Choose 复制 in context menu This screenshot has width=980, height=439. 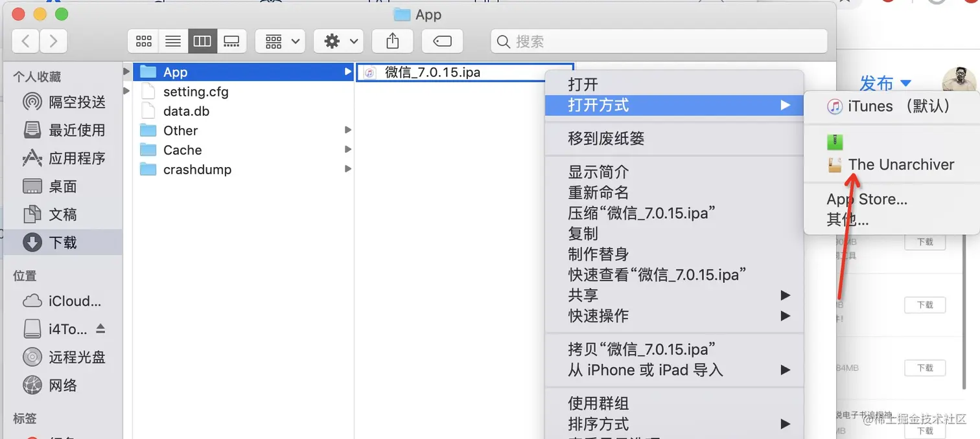[x=674, y=234]
